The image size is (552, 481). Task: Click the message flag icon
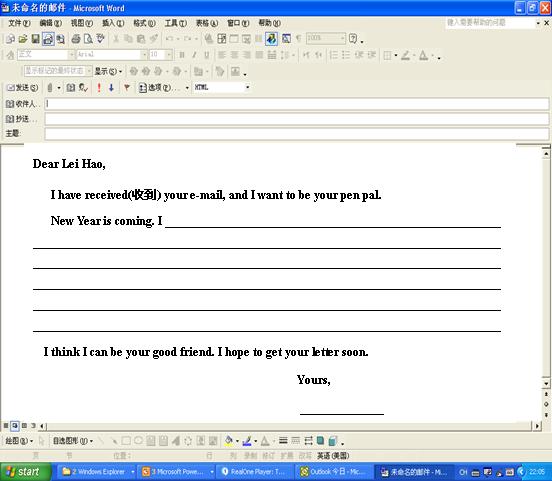(127, 87)
